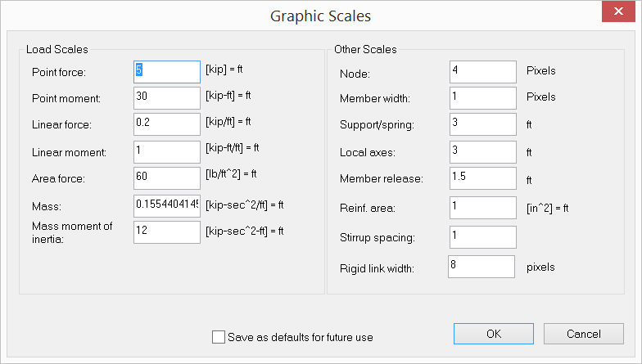Click the Cancel button
Image resolution: width=642 pixels, height=364 pixels.
click(583, 334)
